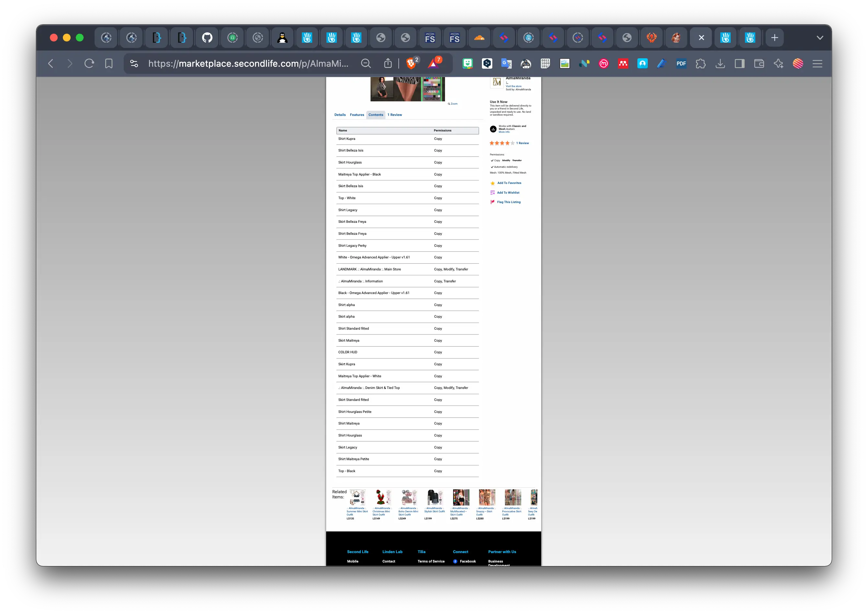Reload the current page
The height and width of the screenshot is (614, 868).
tap(89, 63)
